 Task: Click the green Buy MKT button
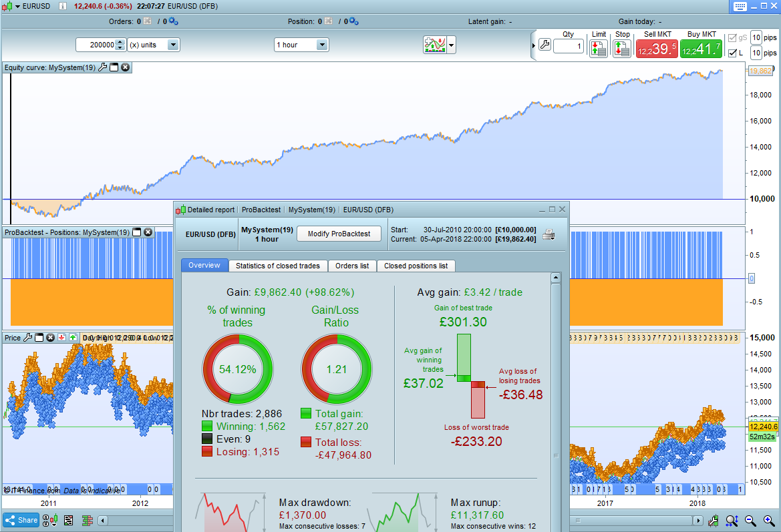click(701, 49)
